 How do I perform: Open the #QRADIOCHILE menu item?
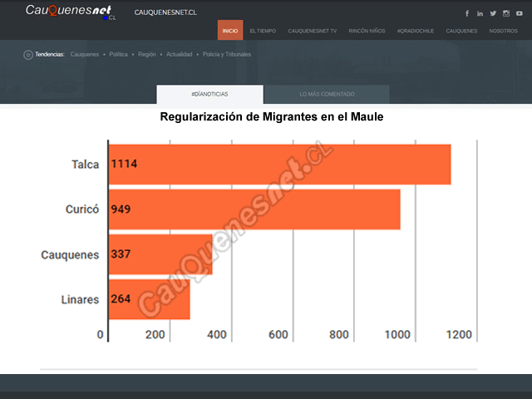(x=416, y=31)
